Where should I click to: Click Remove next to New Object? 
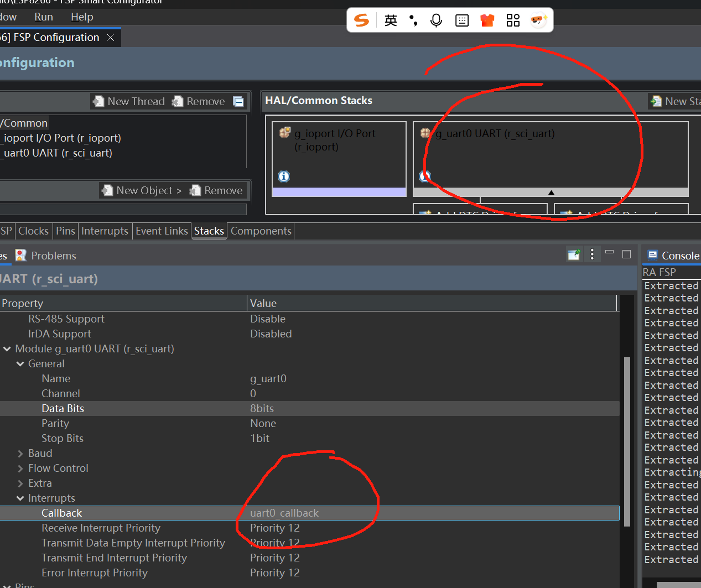pyautogui.click(x=216, y=190)
